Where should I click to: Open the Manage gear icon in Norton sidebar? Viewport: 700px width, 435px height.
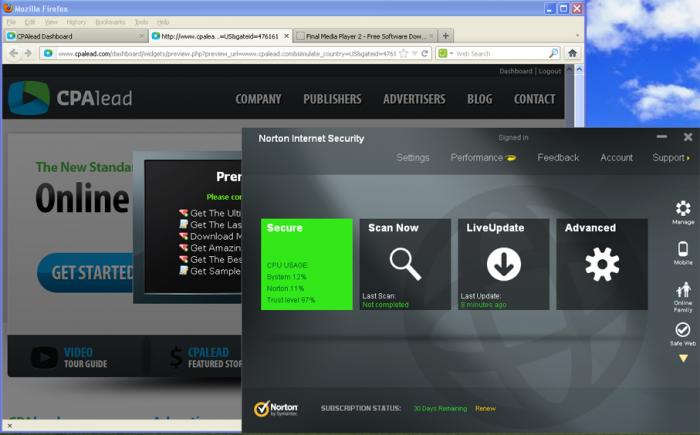point(683,213)
